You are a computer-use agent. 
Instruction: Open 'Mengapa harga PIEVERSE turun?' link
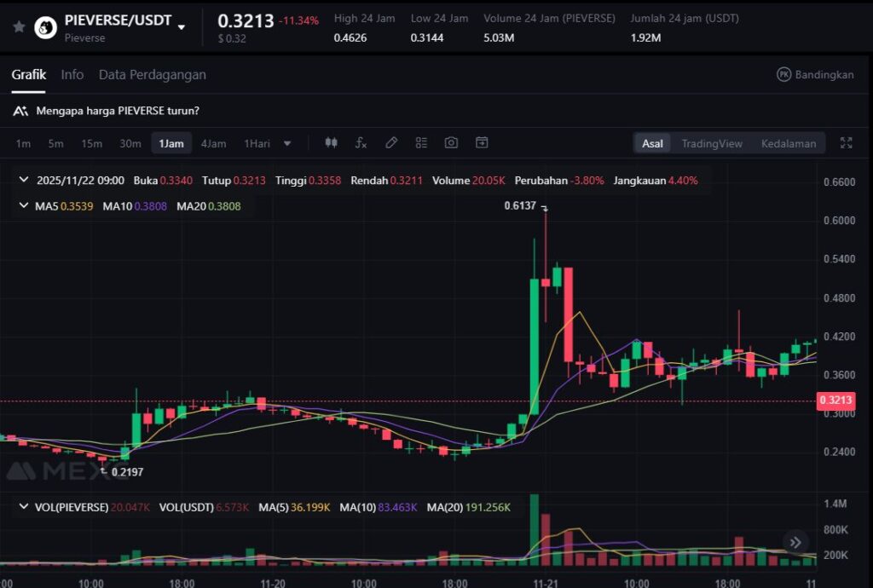(118, 111)
